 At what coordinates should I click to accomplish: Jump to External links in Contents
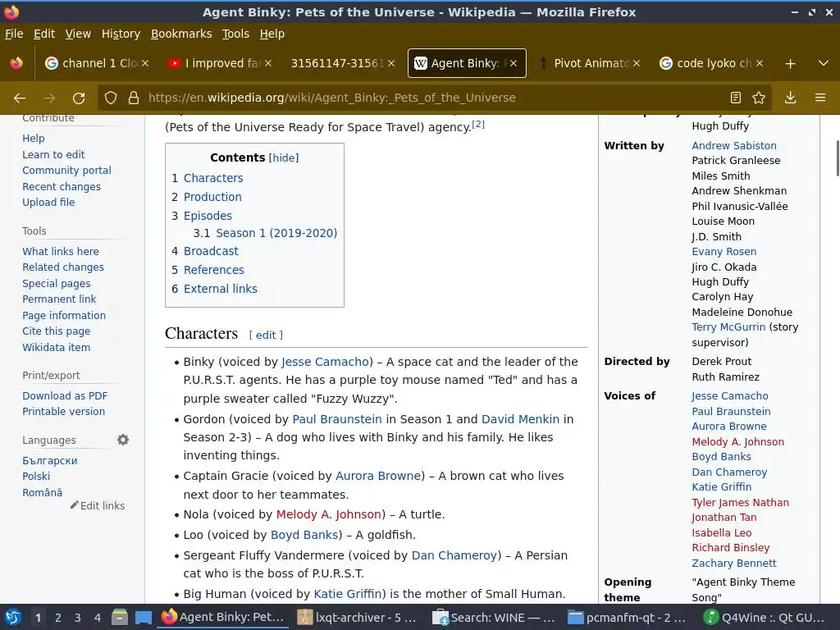click(x=220, y=289)
